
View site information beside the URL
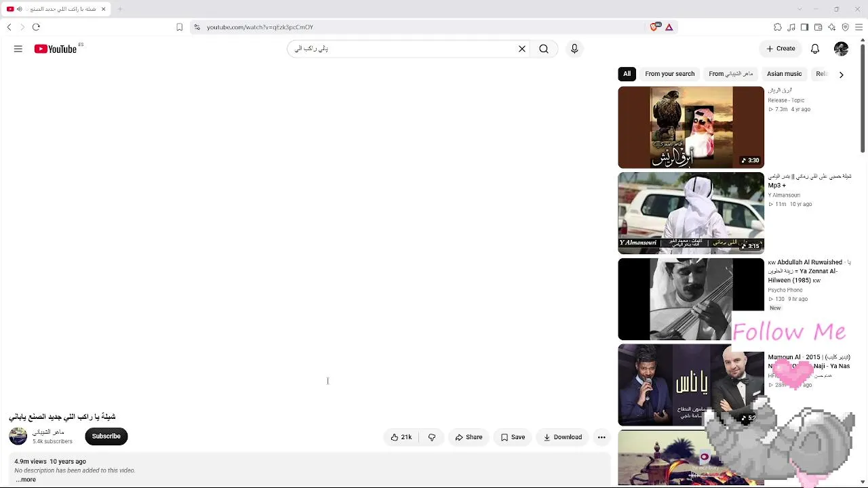tap(197, 27)
